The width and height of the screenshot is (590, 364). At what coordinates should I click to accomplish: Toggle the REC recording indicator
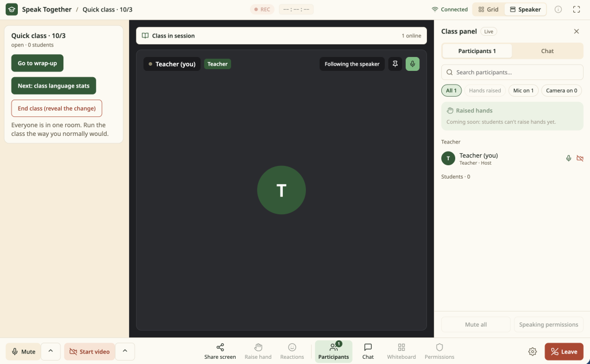[262, 9]
